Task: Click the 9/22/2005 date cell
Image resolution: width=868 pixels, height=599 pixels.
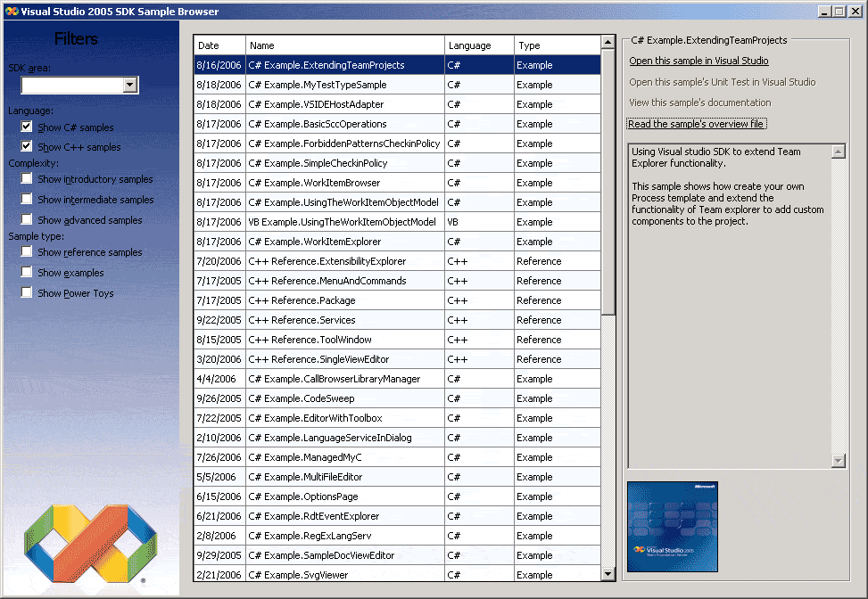Action: (x=219, y=320)
